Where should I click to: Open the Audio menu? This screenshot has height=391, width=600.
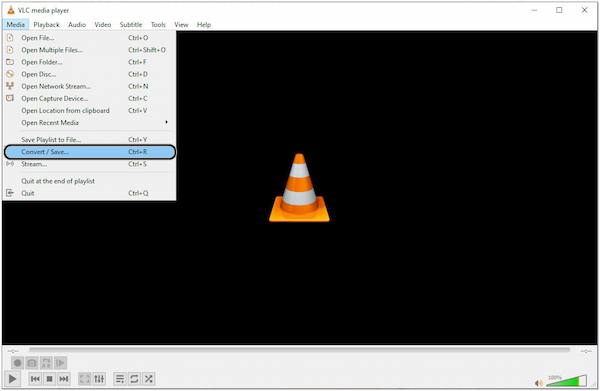pyautogui.click(x=77, y=24)
